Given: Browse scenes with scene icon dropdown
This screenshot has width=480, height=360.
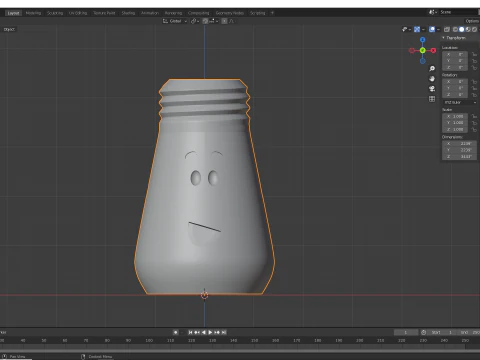Looking at the screenshot, I should (432, 12).
